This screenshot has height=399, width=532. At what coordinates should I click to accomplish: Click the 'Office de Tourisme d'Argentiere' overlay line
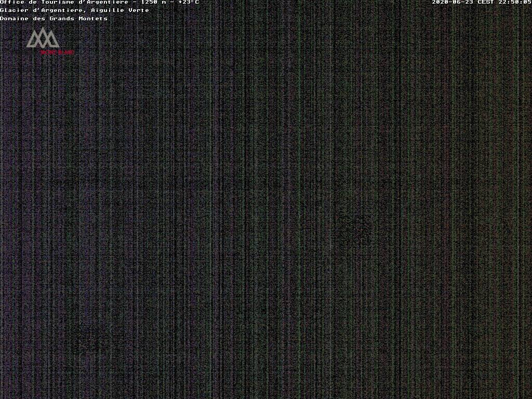click(x=99, y=2)
